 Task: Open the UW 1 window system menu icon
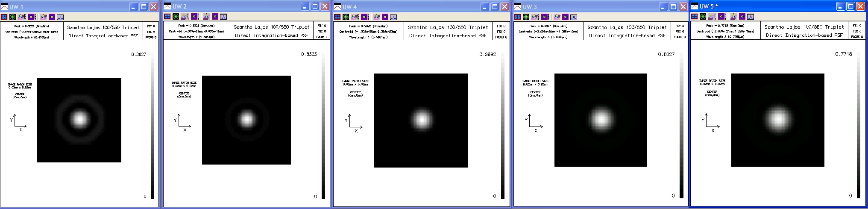pyautogui.click(x=5, y=6)
